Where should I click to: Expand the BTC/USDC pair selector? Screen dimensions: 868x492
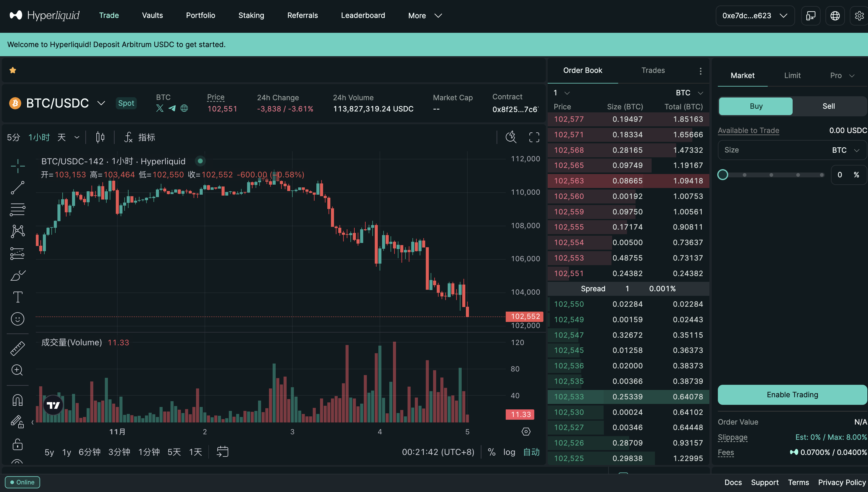pos(101,103)
